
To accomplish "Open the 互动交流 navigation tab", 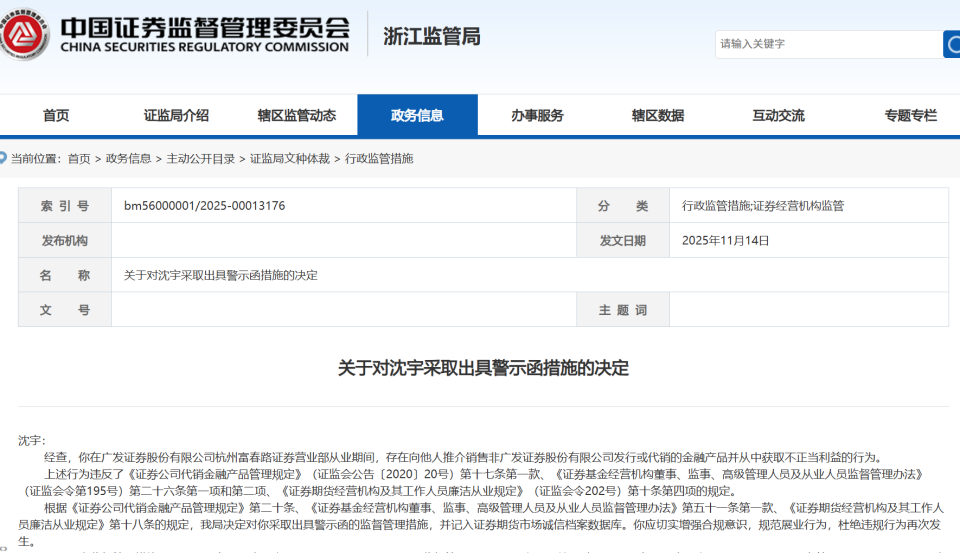I will pyautogui.click(x=779, y=115).
